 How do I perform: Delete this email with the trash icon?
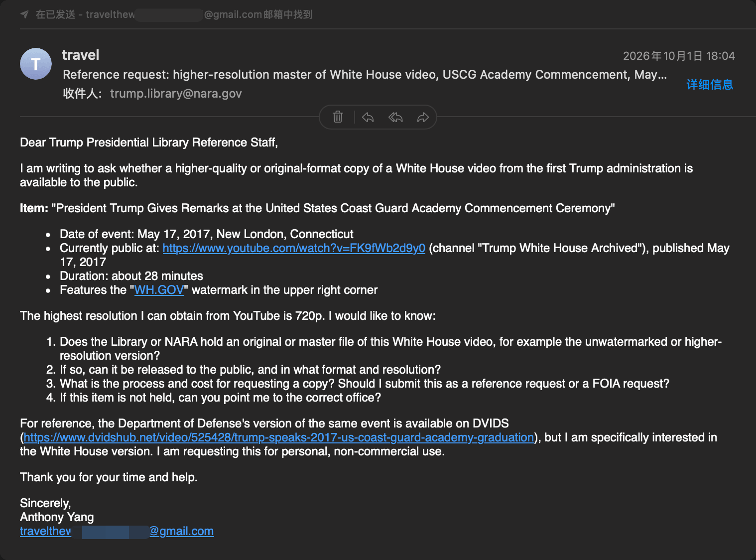coord(338,117)
